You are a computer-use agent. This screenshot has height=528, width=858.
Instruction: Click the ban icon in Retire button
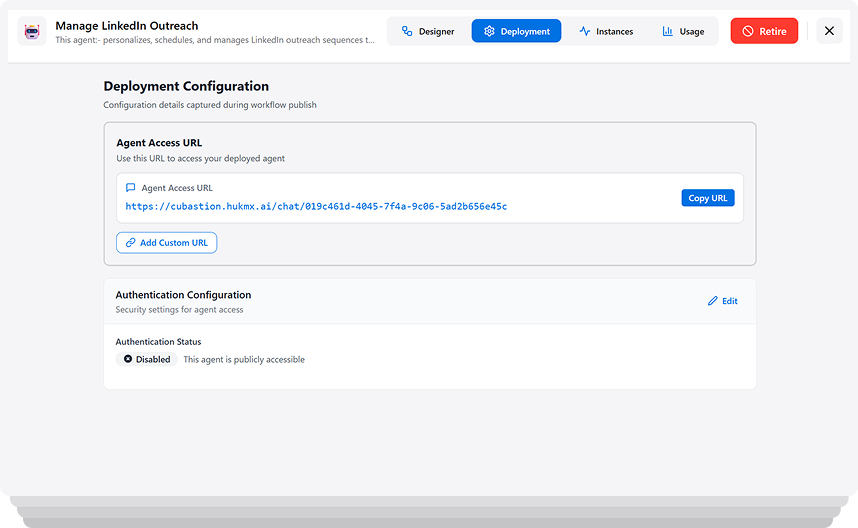tap(747, 31)
